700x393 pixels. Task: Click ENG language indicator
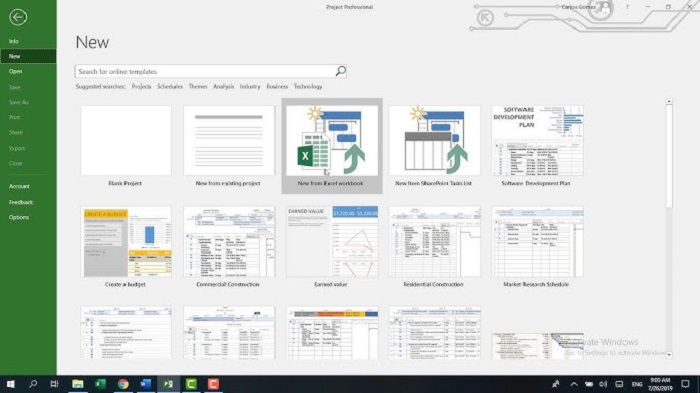click(637, 384)
